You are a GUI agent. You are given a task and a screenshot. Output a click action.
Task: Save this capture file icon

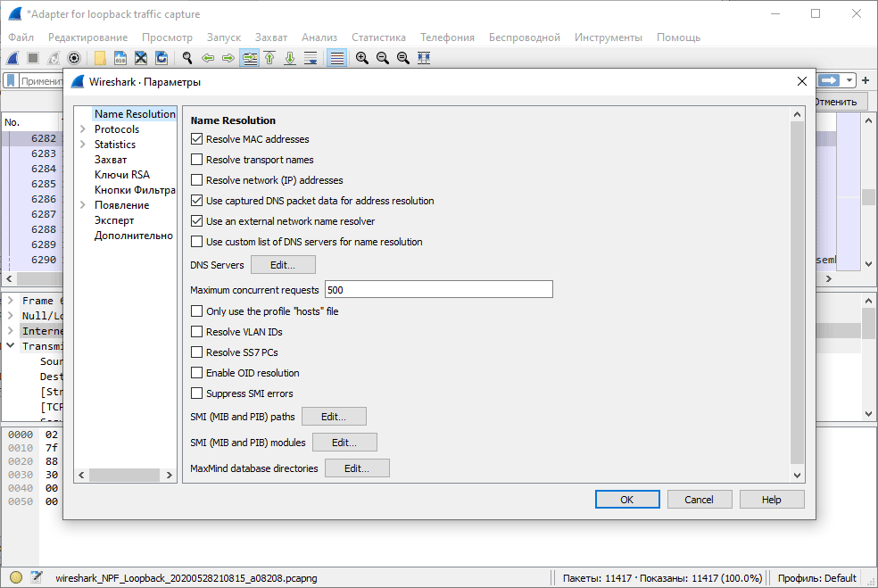(x=120, y=58)
